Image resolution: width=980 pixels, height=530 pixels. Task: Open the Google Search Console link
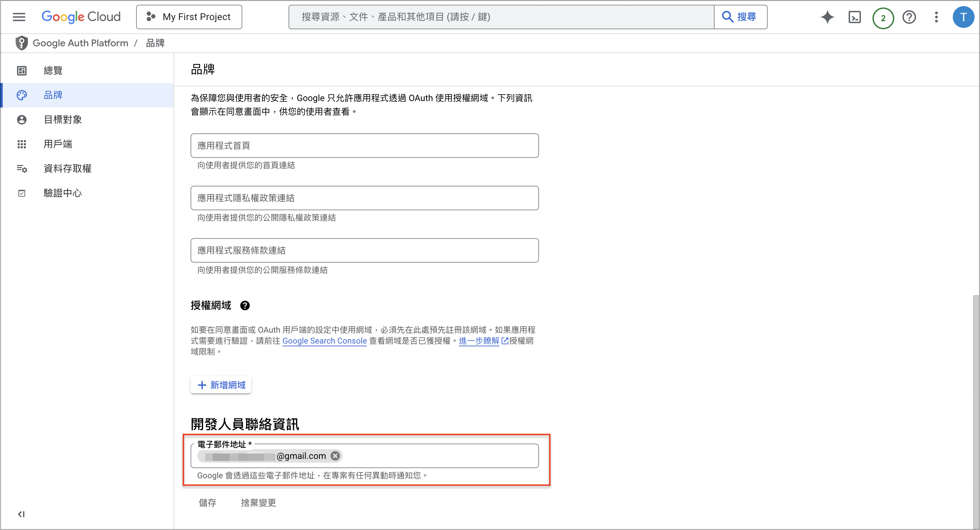click(325, 341)
